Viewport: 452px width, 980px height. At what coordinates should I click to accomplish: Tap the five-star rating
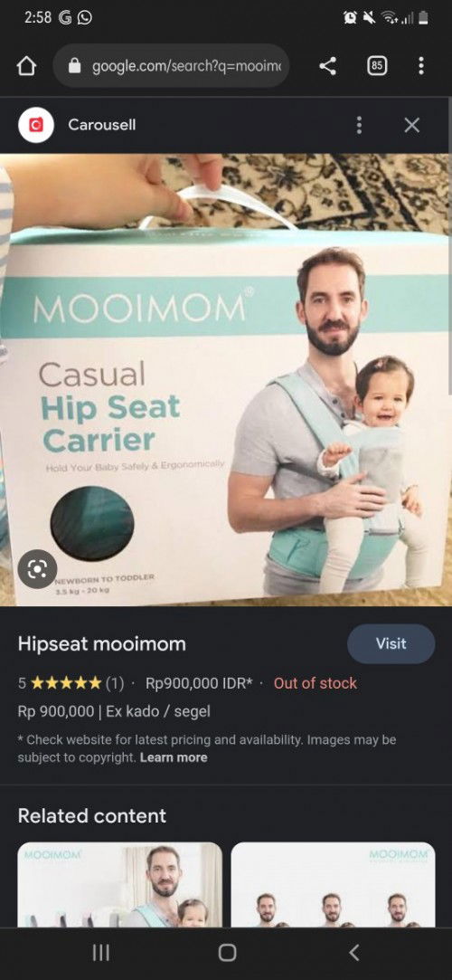(66, 683)
